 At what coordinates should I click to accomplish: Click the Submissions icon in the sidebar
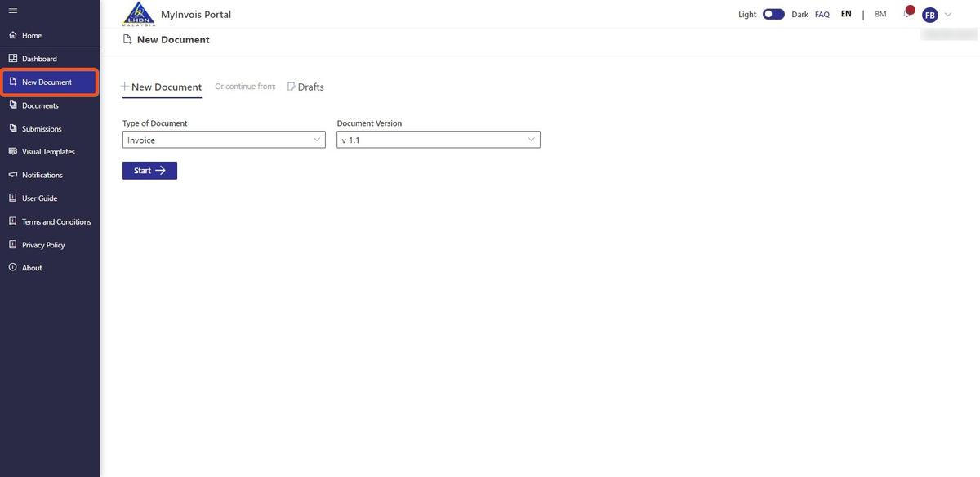click(12, 128)
